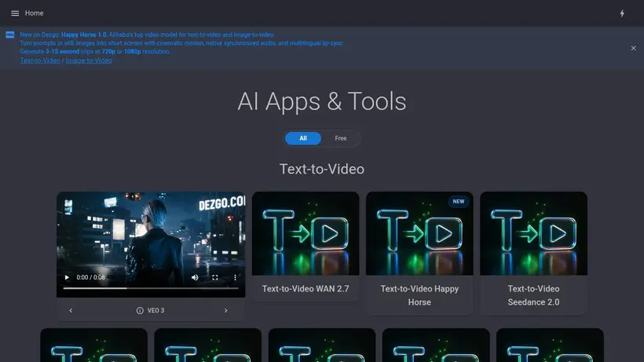Open the Image-to-Video link in the banner

point(89,60)
